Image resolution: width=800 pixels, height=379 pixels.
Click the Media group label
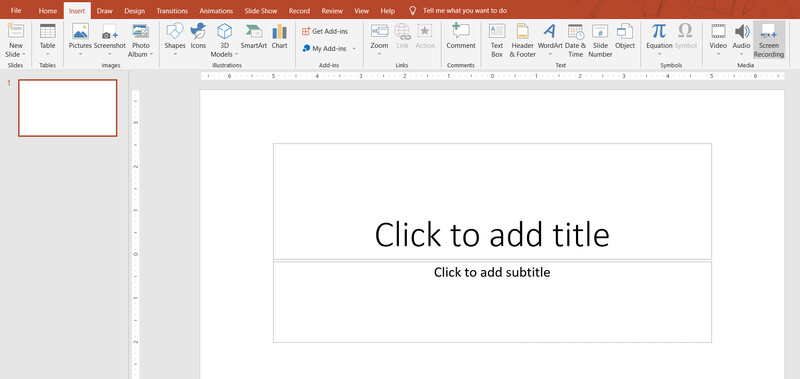[745, 65]
